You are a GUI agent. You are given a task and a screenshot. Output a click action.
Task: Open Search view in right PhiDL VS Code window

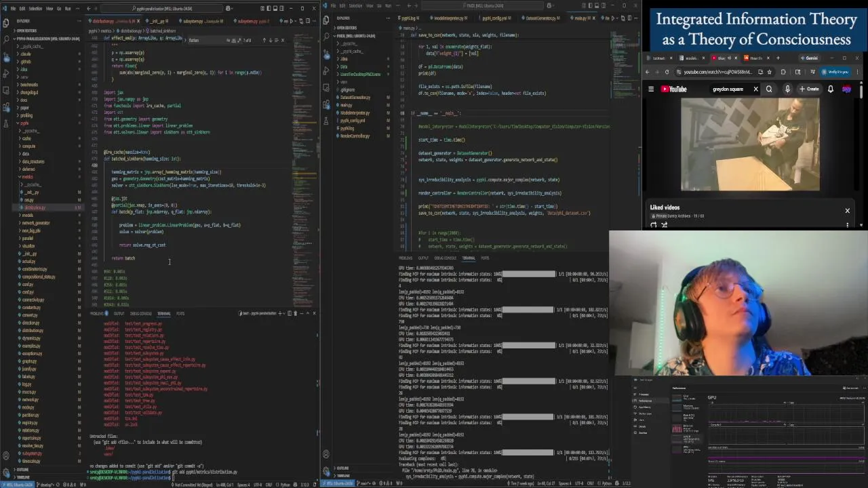[x=326, y=36]
